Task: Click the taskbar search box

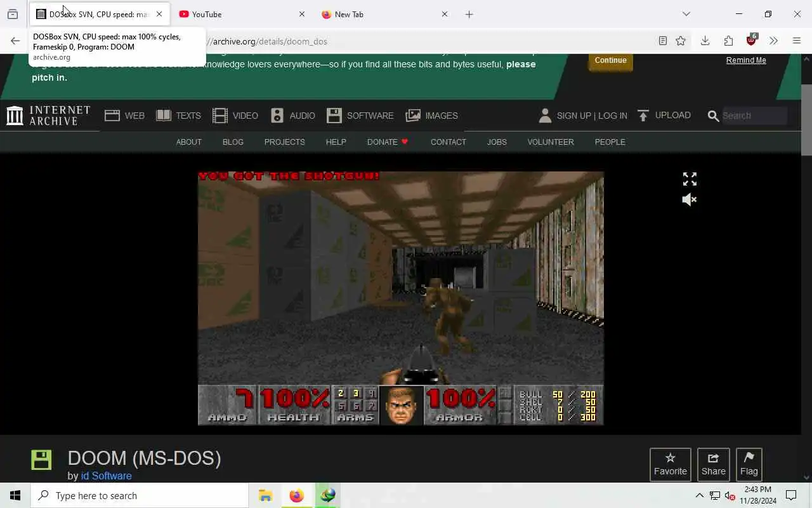Action: [140, 495]
